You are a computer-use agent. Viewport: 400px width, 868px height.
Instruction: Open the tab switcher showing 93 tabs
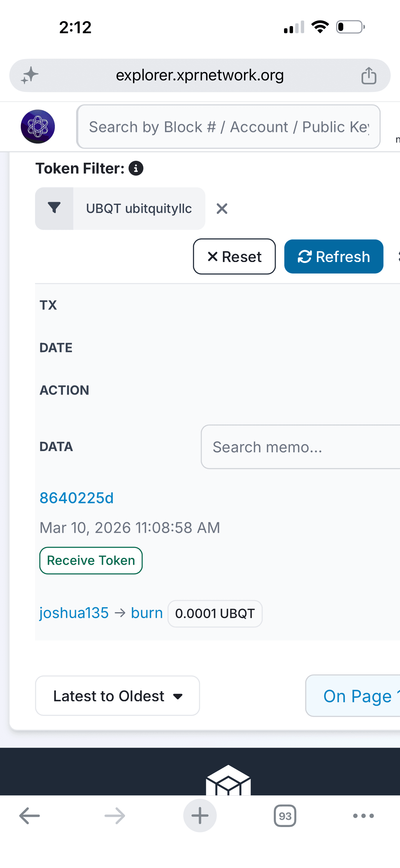[x=285, y=816]
